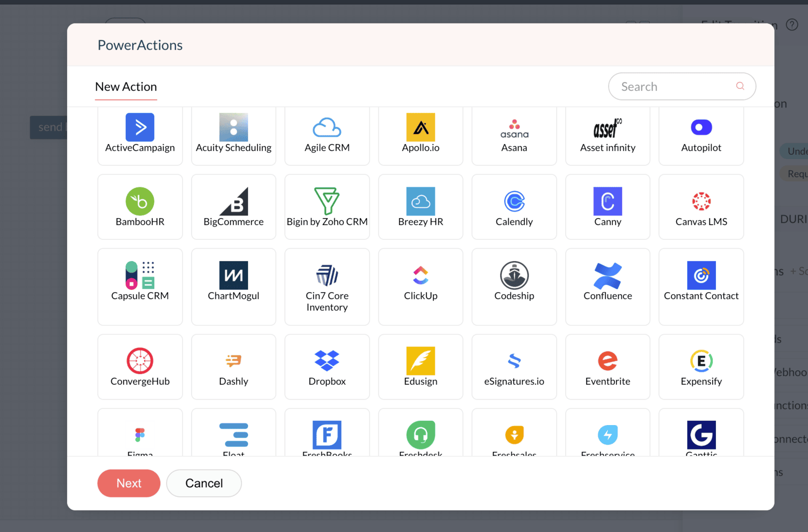
Task: Select the Bigin by Zoho CRM icon
Action: [327, 201]
